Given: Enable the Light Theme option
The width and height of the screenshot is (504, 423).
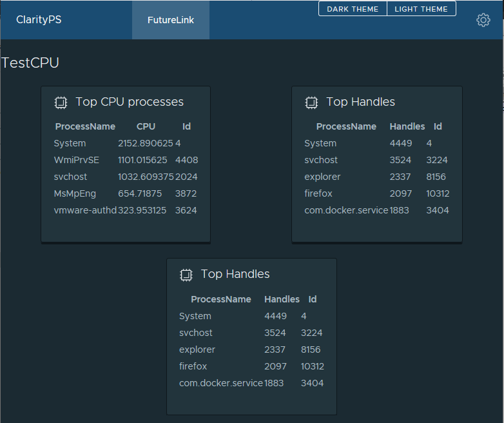Looking at the screenshot, I should (x=421, y=9).
